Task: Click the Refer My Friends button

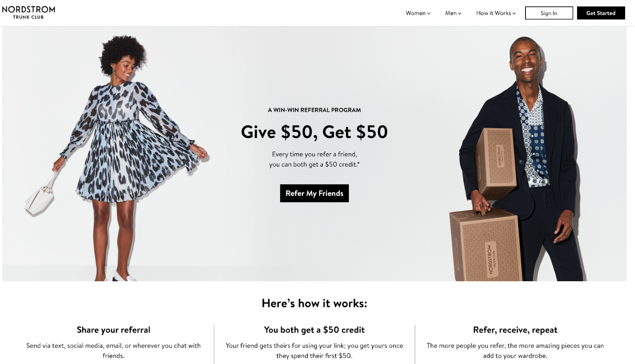Action: (314, 193)
